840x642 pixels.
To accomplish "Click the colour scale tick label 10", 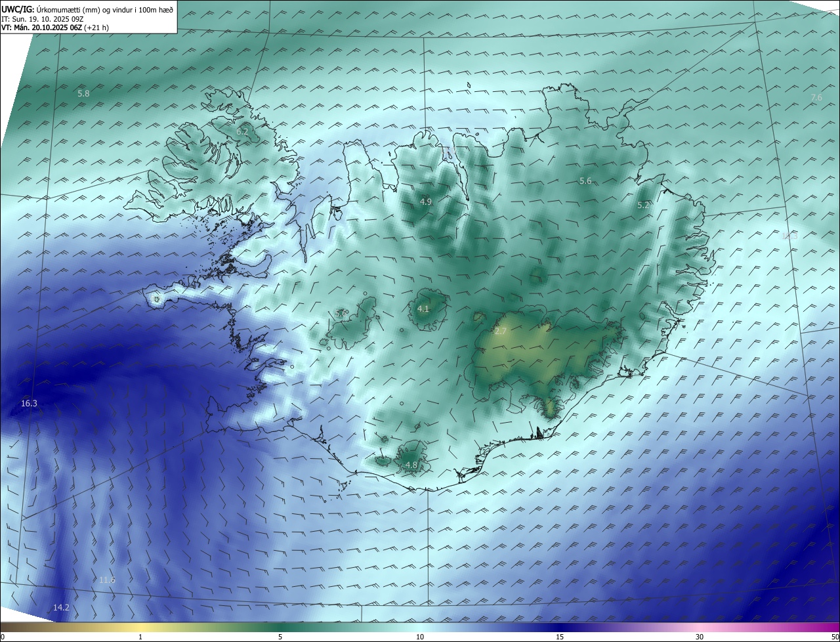I will pyautogui.click(x=420, y=637).
